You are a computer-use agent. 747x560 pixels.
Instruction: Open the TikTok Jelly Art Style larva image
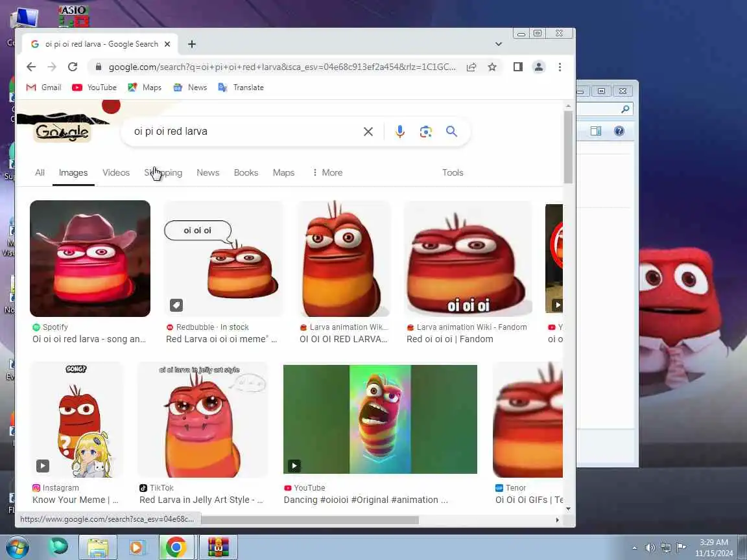pyautogui.click(x=203, y=419)
